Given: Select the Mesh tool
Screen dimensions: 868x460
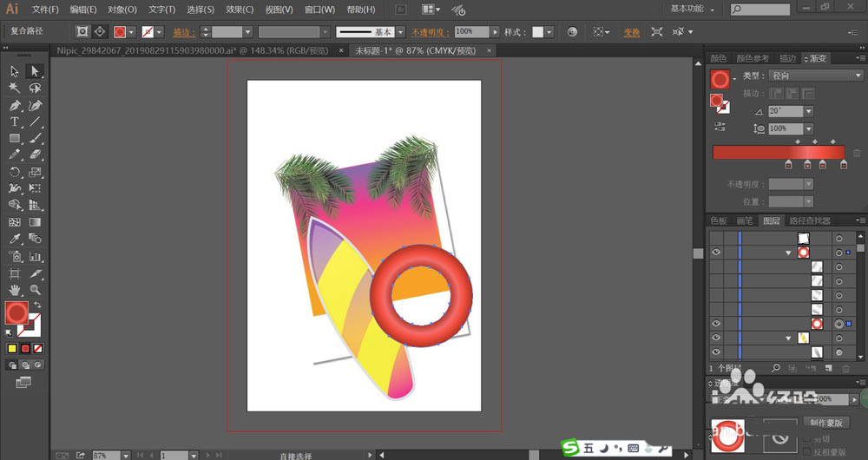Looking at the screenshot, I should pyautogui.click(x=15, y=222).
